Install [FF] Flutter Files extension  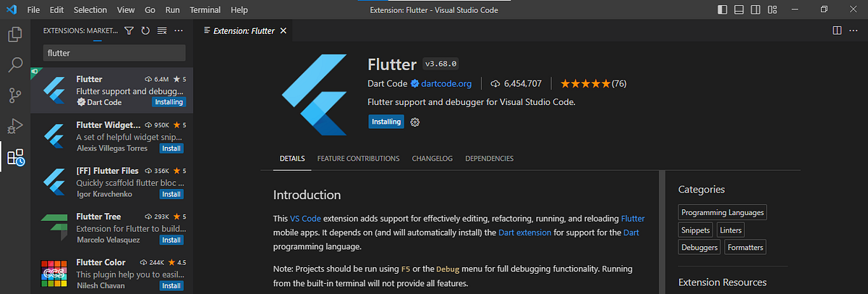click(171, 194)
